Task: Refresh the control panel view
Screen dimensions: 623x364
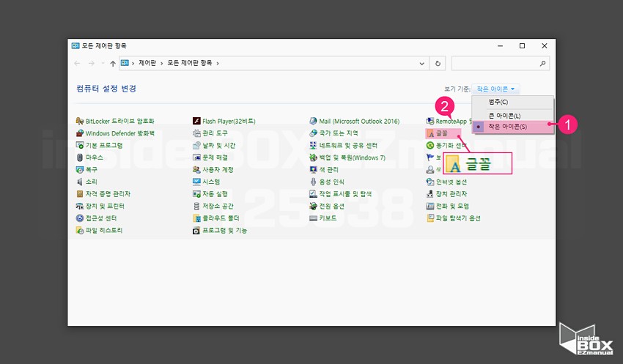Action: pos(438,64)
